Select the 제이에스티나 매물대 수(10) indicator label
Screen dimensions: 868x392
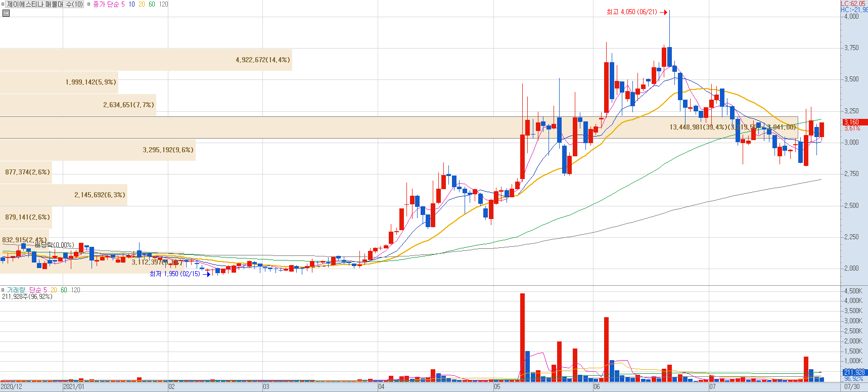[x=45, y=4]
